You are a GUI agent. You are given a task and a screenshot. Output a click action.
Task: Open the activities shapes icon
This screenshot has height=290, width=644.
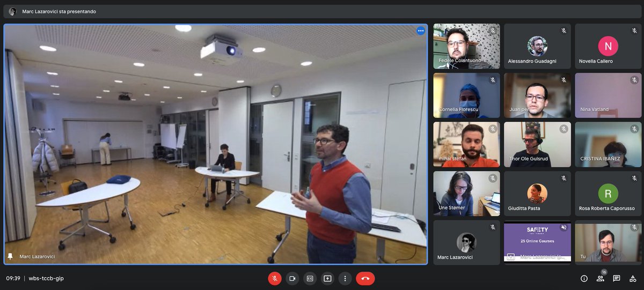(x=633, y=278)
